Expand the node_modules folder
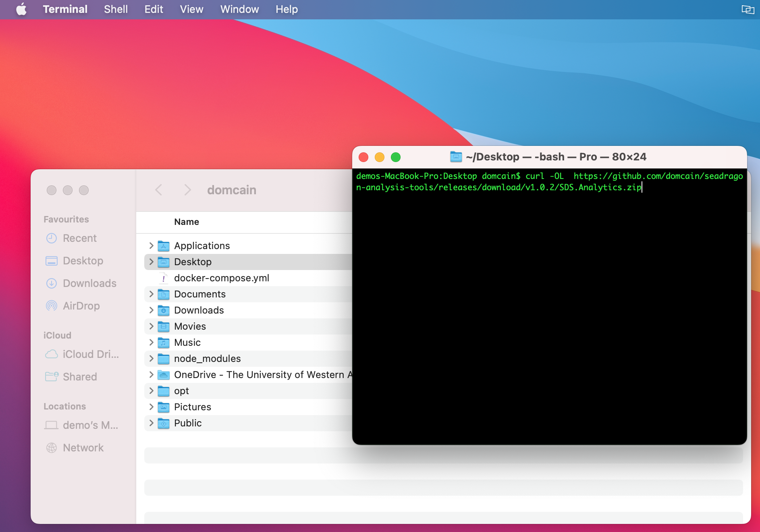The image size is (760, 532). coord(151,358)
